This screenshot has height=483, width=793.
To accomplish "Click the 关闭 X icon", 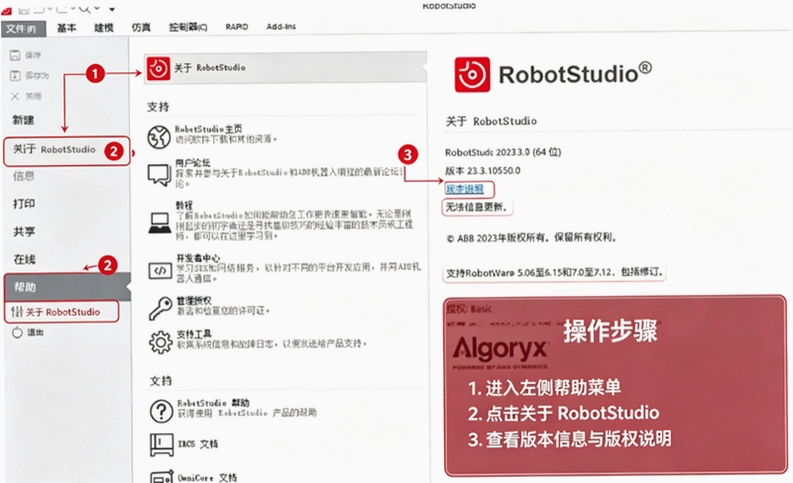I will 15,96.
